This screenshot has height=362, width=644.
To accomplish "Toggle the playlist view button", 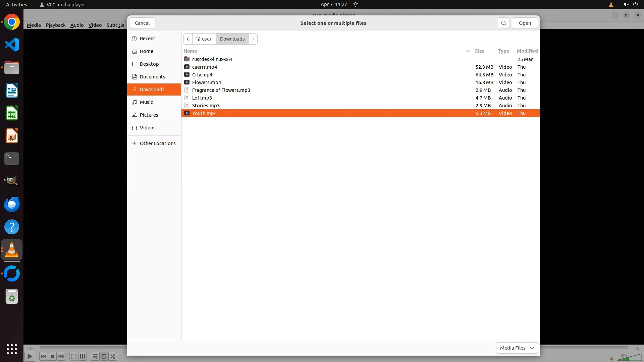I will pyautogui.click(x=95, y=356).
